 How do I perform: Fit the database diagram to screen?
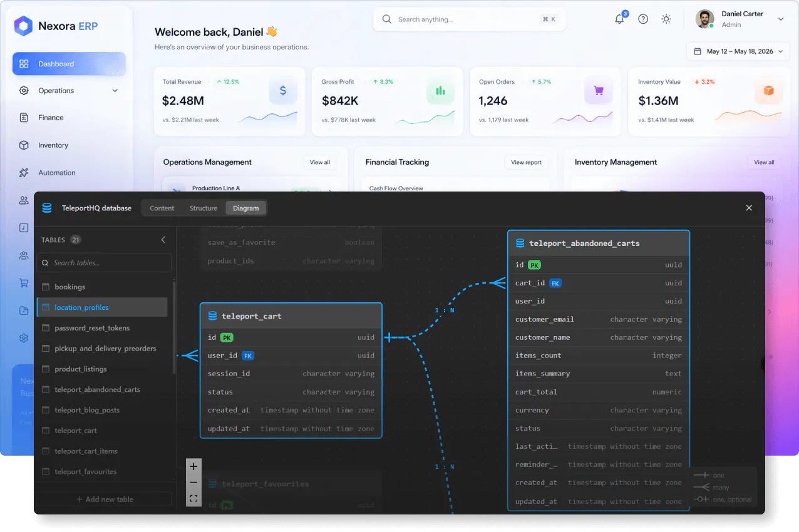(x=193, y=499)
